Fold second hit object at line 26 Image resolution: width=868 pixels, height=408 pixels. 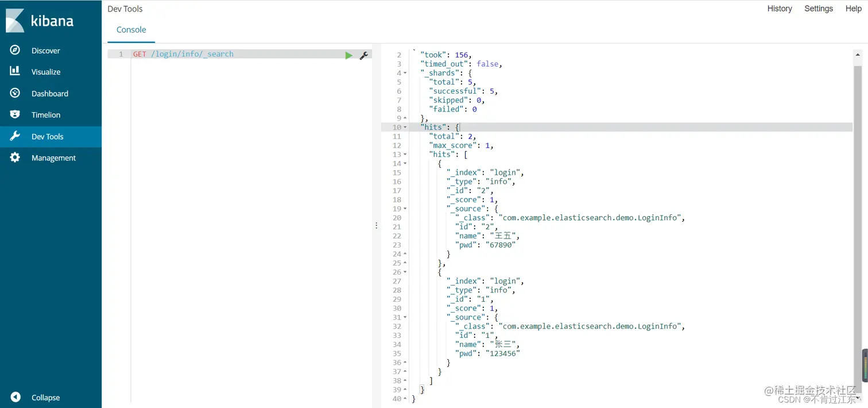(405, 272)
